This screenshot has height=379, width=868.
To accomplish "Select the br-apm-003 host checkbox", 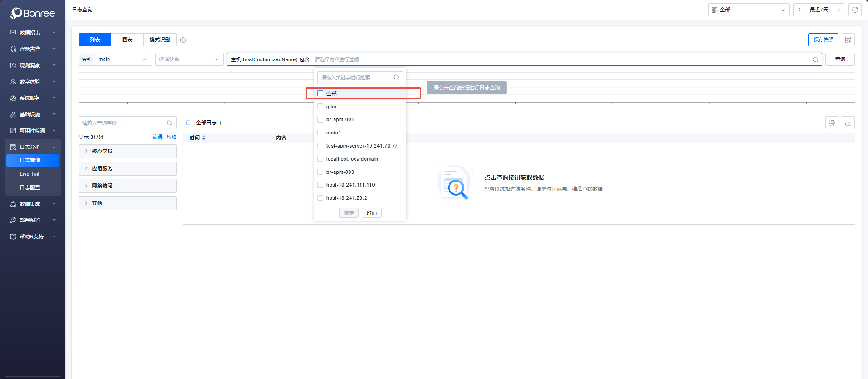I will click(x=321, y=172).
